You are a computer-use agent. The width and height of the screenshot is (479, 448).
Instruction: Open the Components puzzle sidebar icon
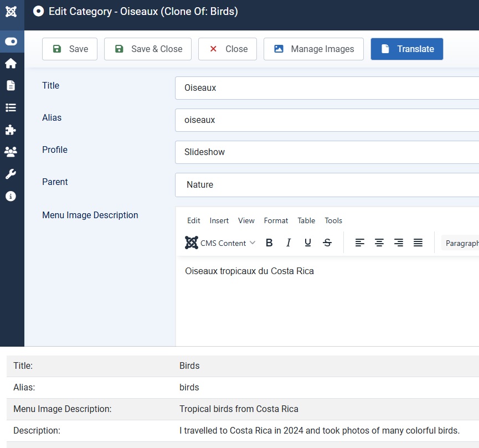pos(11,130)
